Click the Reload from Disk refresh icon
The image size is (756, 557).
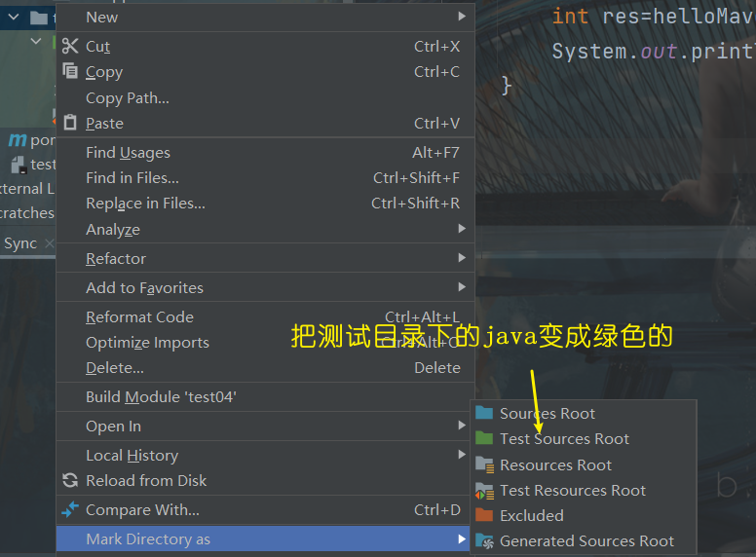tap(70, 480)
